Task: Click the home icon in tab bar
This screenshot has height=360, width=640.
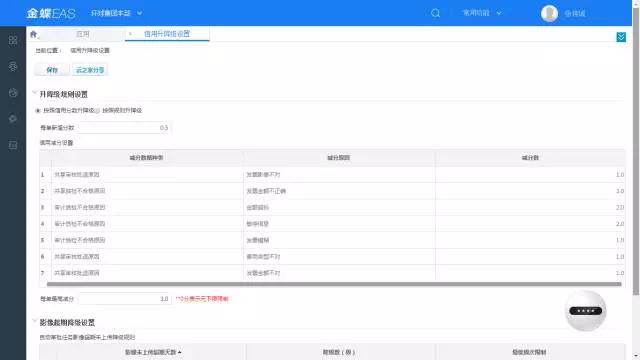Action: point(33,34)
